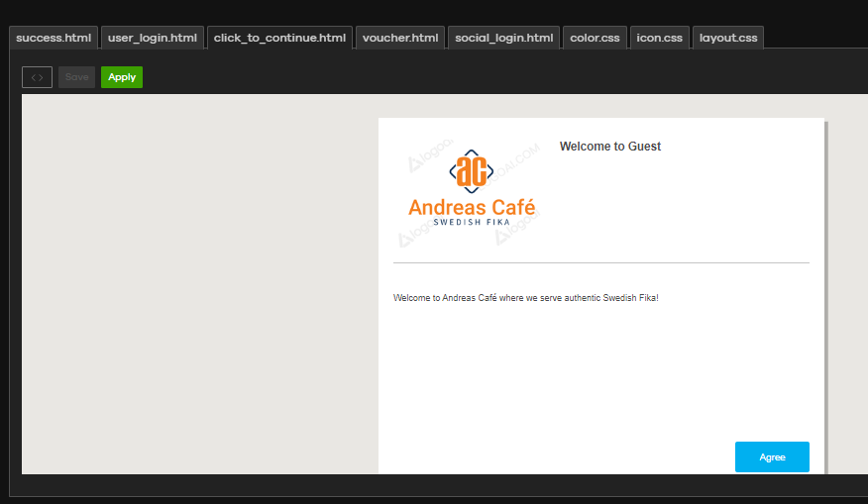Click the horizontal divider line below the logo
868x504 pixels.
pos(600,263)
